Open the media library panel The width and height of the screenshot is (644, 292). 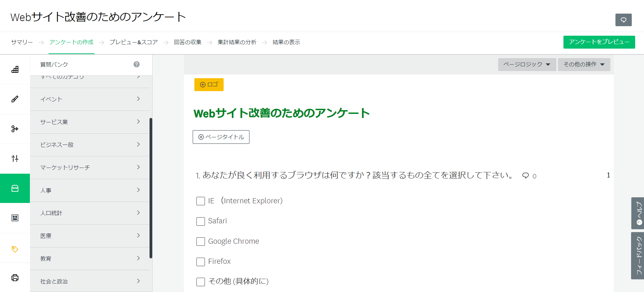[x=15, y=218]
